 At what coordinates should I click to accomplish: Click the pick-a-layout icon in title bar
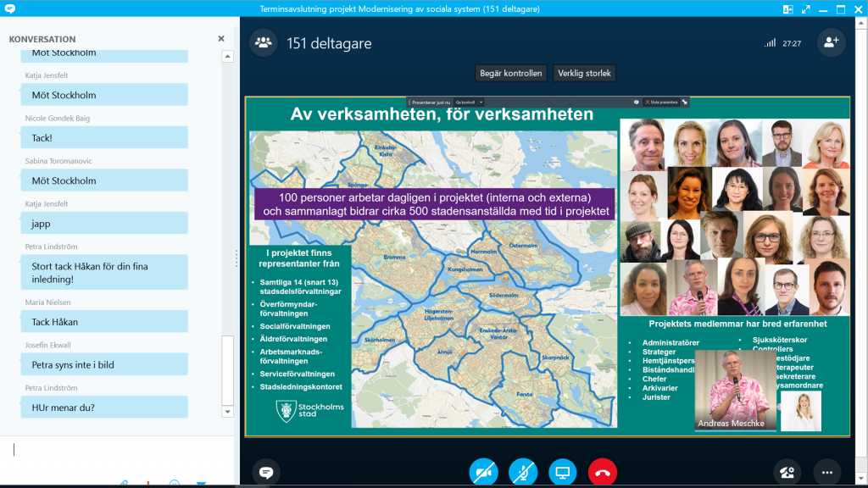coord(787,8)
